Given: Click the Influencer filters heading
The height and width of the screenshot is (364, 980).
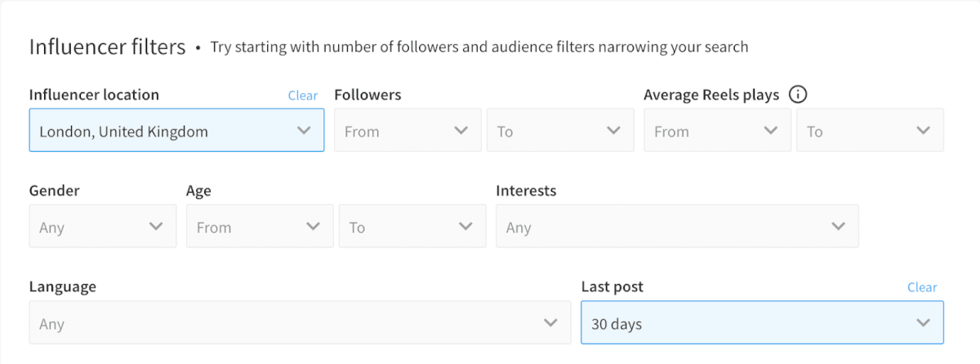Looking at the screenshot, I should click(x=108, y=47).
